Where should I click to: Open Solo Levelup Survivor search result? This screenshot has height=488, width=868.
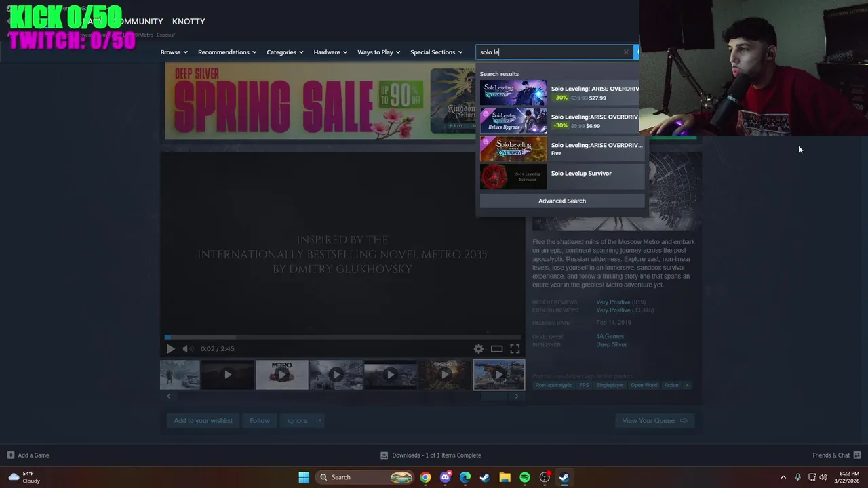click(562, 176)
